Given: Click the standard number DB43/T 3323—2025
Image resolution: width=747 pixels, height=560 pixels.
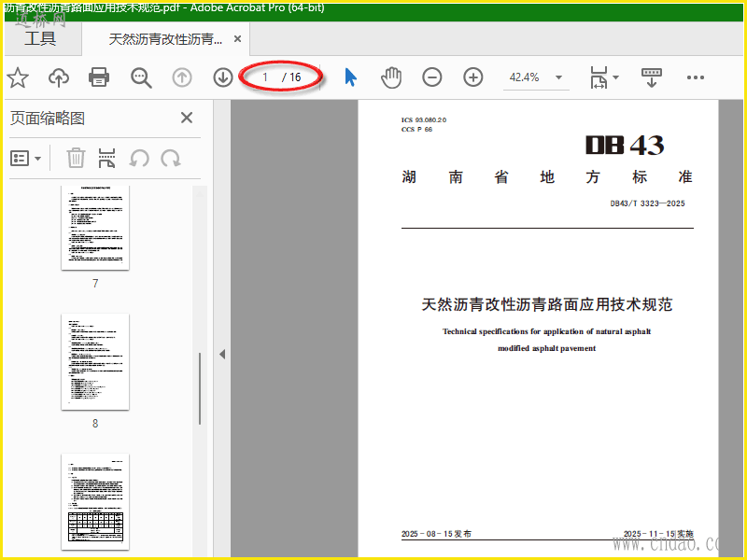Looking at the screenshot, I should tap(647, 203).
